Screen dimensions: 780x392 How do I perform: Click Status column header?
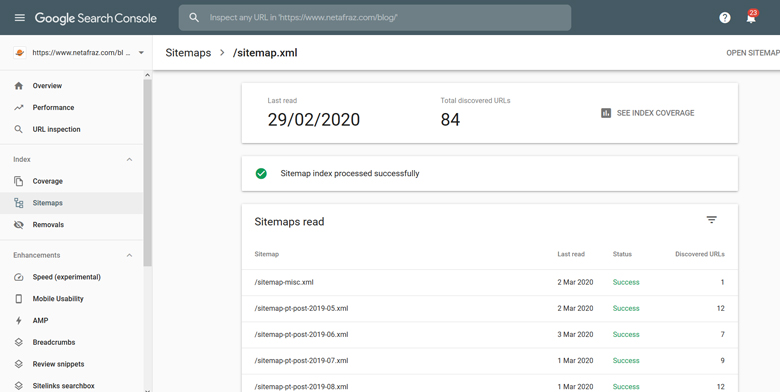click(x=622, y=254)
